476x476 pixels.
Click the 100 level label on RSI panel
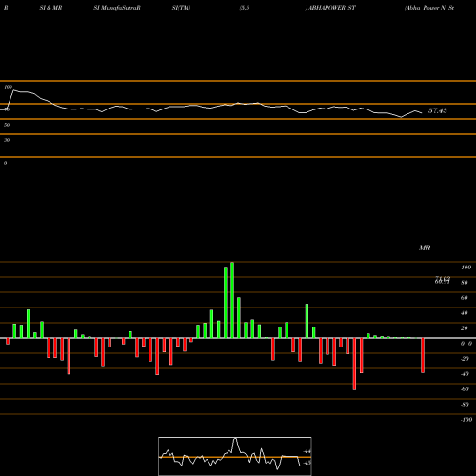8,87
